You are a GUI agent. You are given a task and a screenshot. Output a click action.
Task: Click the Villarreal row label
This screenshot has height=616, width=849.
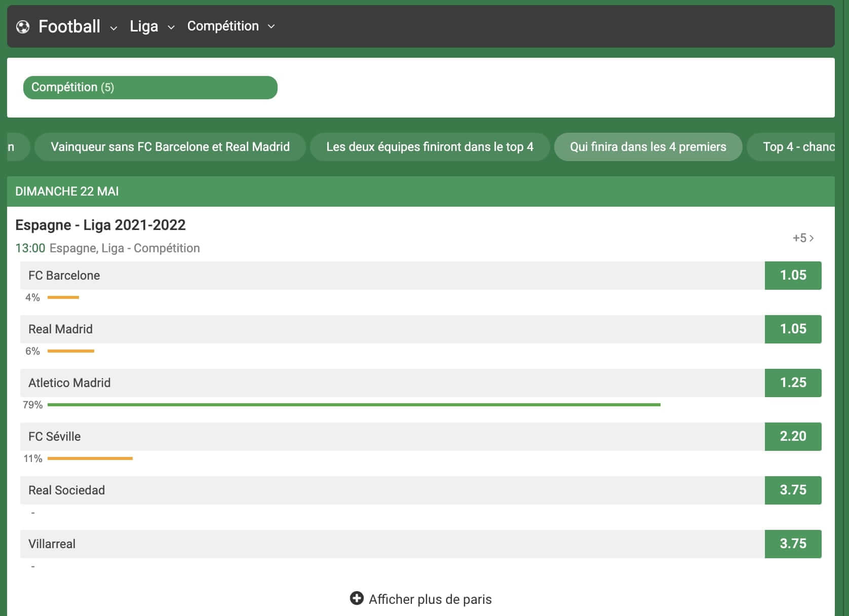(52, 544)
